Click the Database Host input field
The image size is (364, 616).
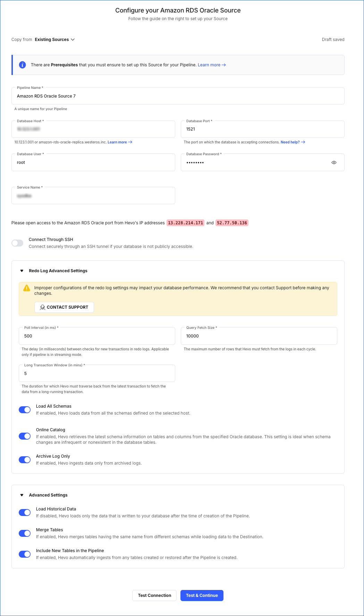tap(93, 129)
